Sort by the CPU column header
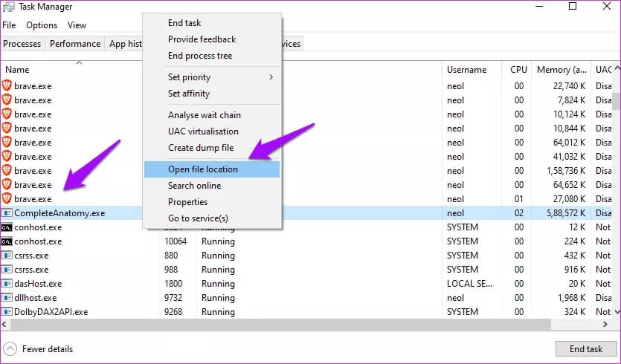 tap(518, 70)
